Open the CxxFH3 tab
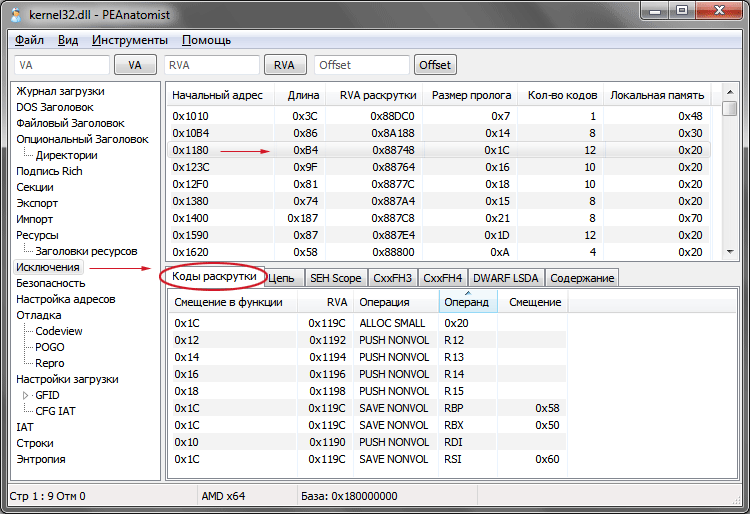 (x=393, y=277)
